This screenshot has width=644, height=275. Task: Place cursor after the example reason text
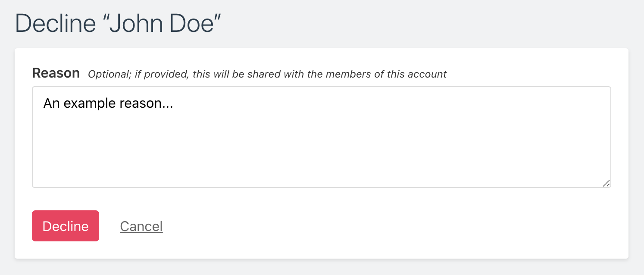tap(175, 103)
